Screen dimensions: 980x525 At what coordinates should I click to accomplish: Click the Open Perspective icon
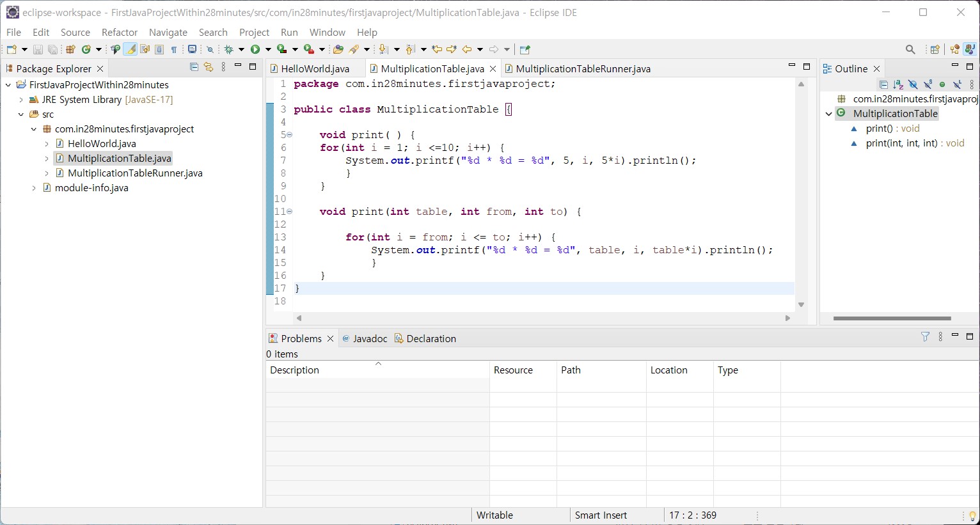tap(935, 49)
